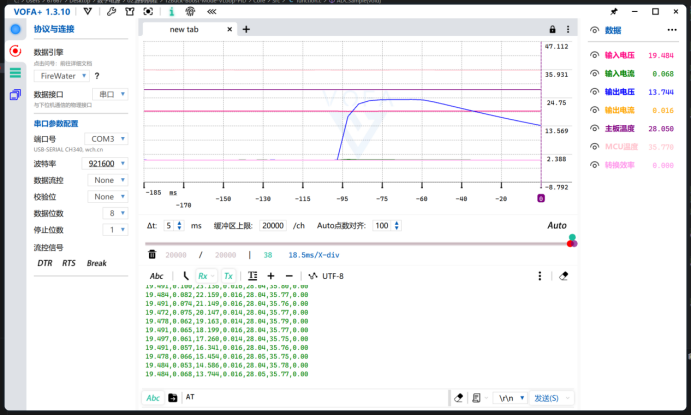Open the FireWater data engine dropdown

point(62,75)
